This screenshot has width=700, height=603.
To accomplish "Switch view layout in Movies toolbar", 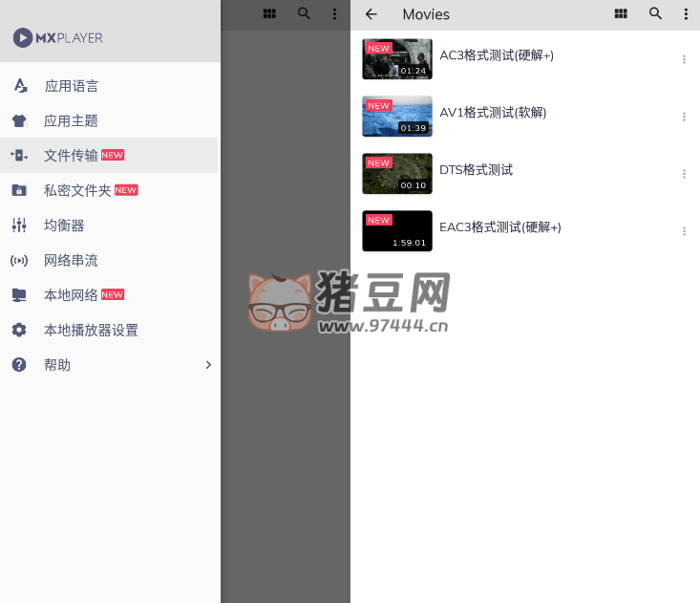I will pos(621,14).
